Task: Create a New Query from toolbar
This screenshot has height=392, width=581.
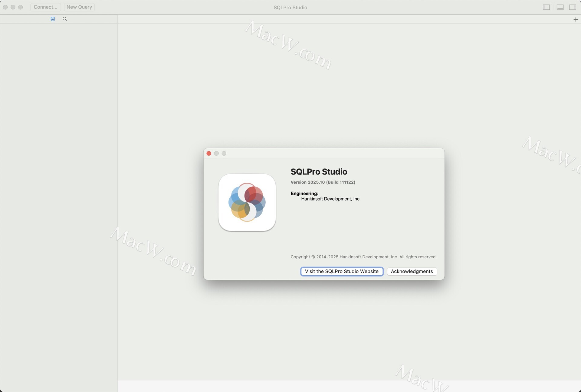Action: point(79,7)
